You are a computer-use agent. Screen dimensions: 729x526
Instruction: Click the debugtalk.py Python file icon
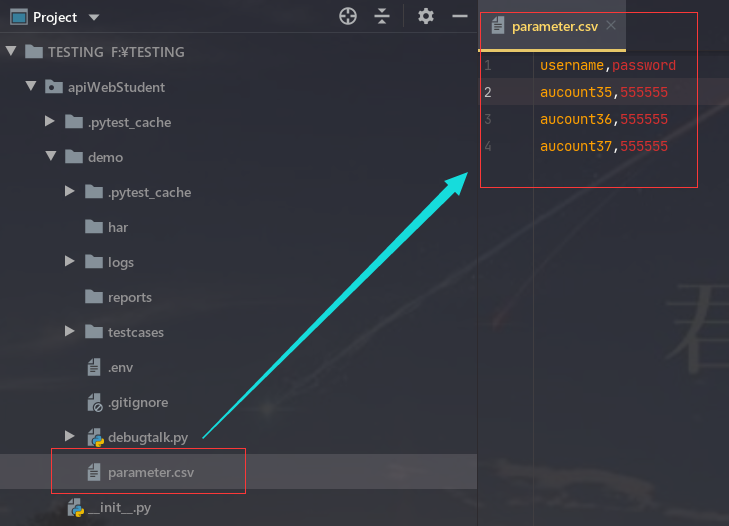(95, 437)
